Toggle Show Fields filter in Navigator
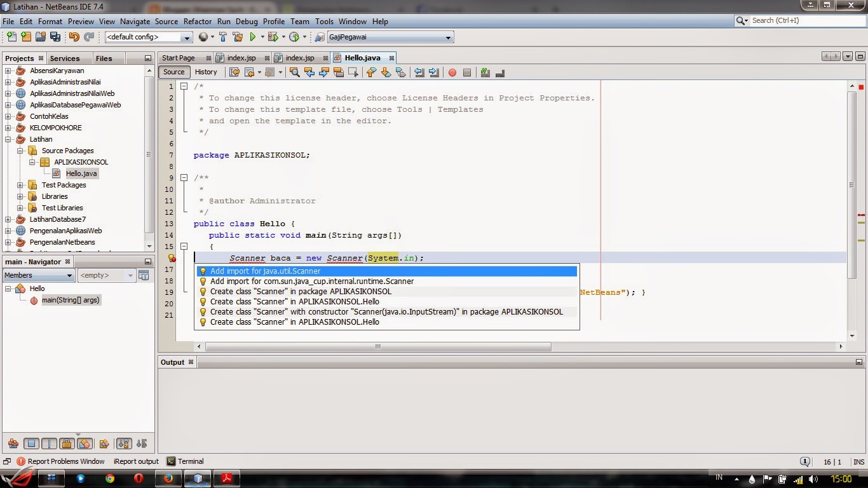 pos(31,444)
